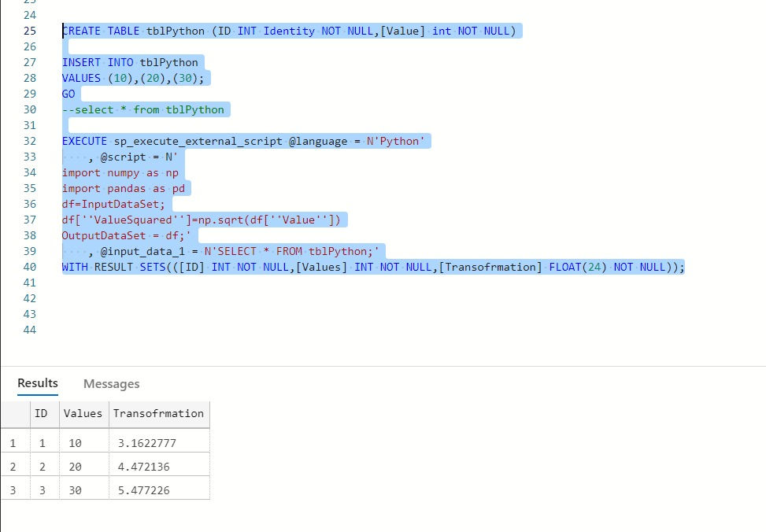Click the ID cell with value 1
This screenshot has width=766, height=532.
click(45, 443)
